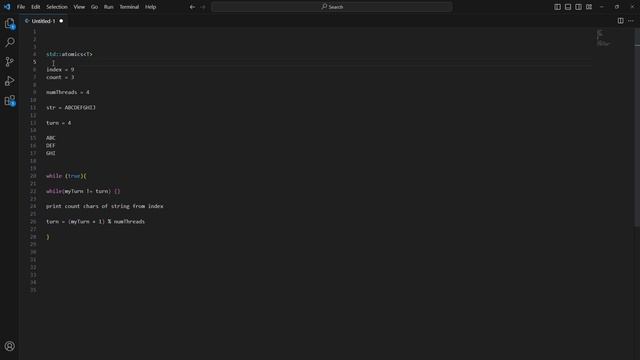Click line 'numThreads = 4'
This screenshot has height=360, width=640.
[68, 92]
